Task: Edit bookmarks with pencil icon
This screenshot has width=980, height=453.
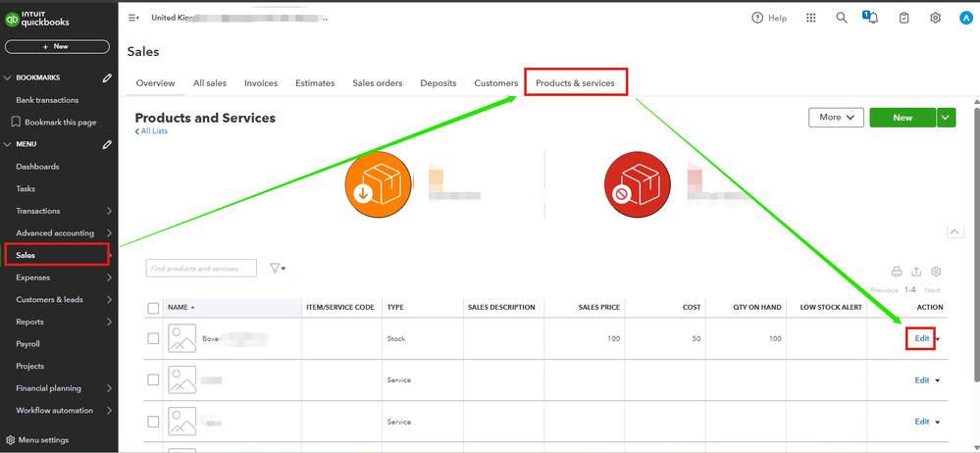Action: pos(108,78)
